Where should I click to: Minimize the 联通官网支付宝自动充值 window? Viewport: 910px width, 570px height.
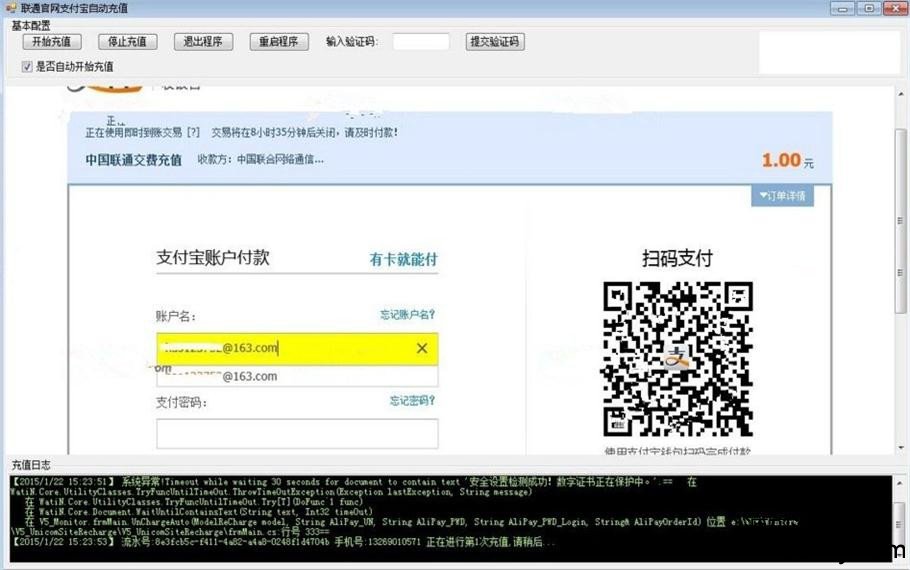coord(842,8)
